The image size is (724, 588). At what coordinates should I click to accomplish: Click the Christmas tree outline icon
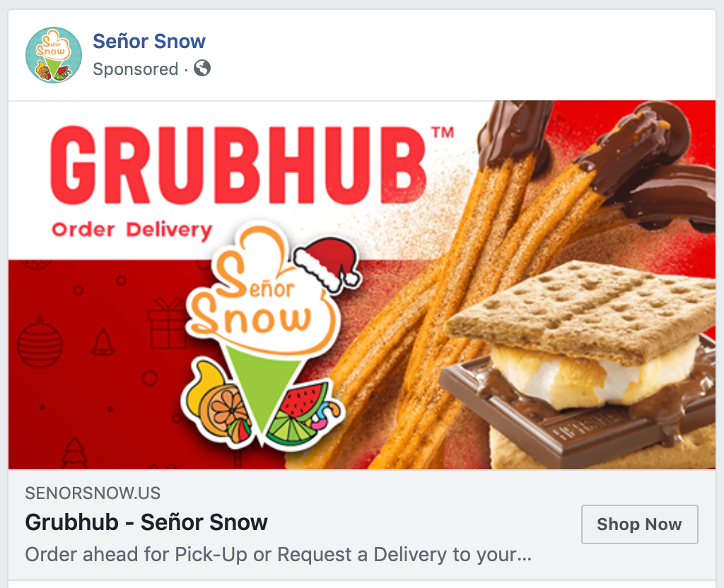(74, 453)
